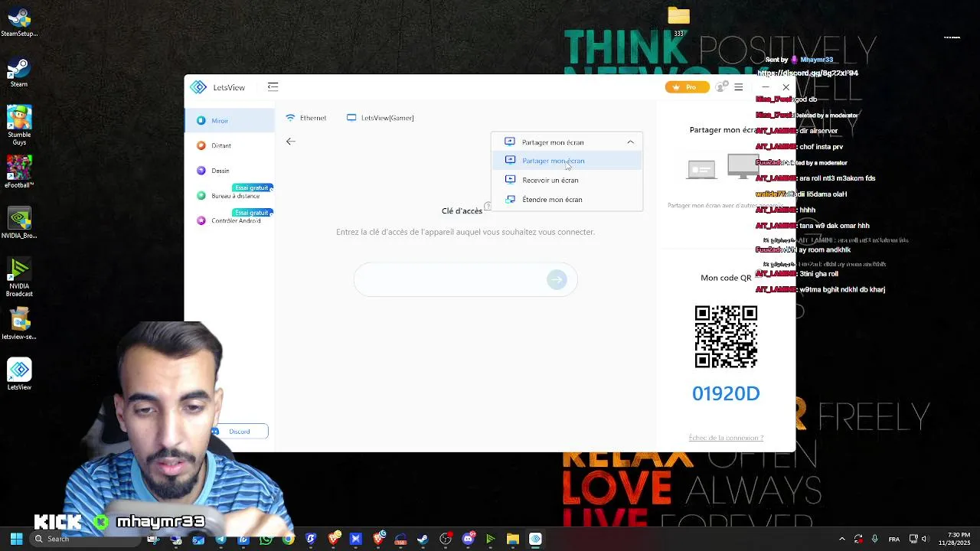
Task: Open the LetsView main menu icon
Action: (x=739, y=87)
